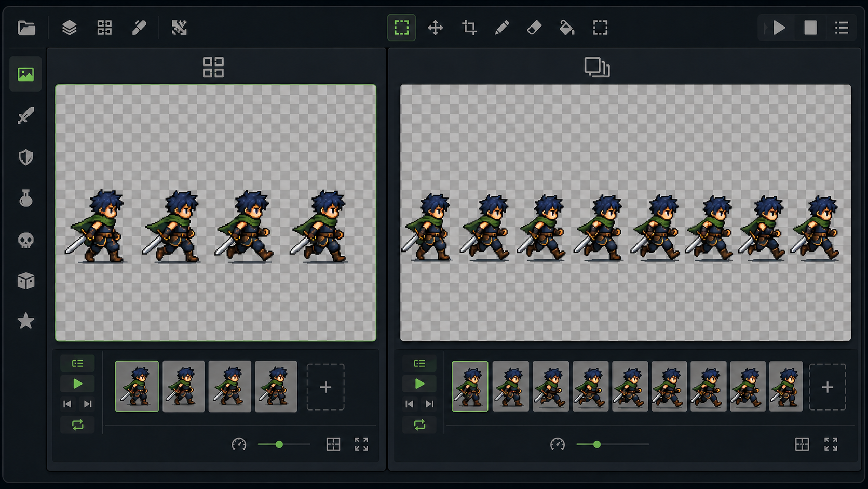Image resolution: width=868 pixels, height=489 pixels.
Task: Select third frame thumbnail in right panel
Action: pyautogui.click(x=551, y=387)
